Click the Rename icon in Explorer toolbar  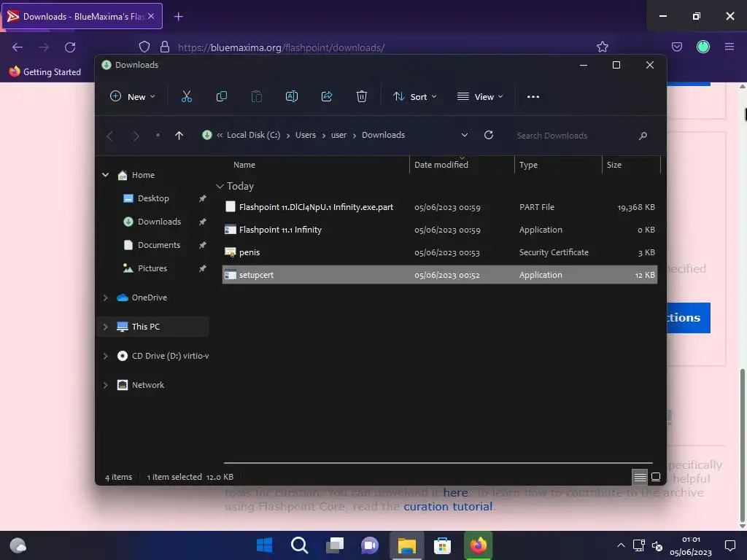pyautogui.click(x=292, y=97)
